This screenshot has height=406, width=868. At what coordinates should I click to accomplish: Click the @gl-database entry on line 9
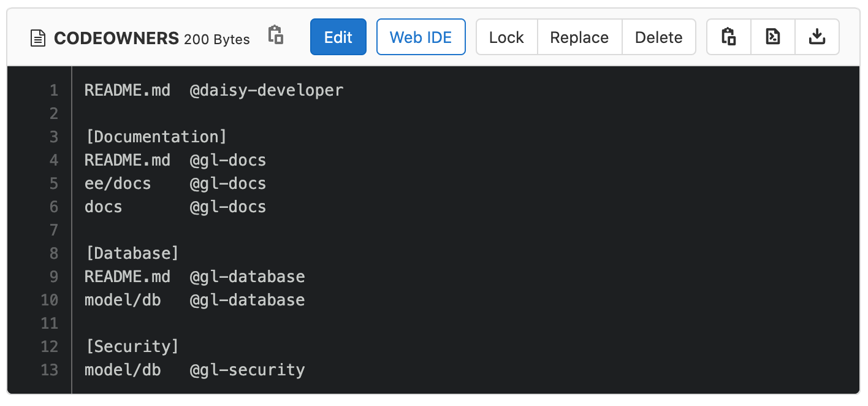[247, 277]
